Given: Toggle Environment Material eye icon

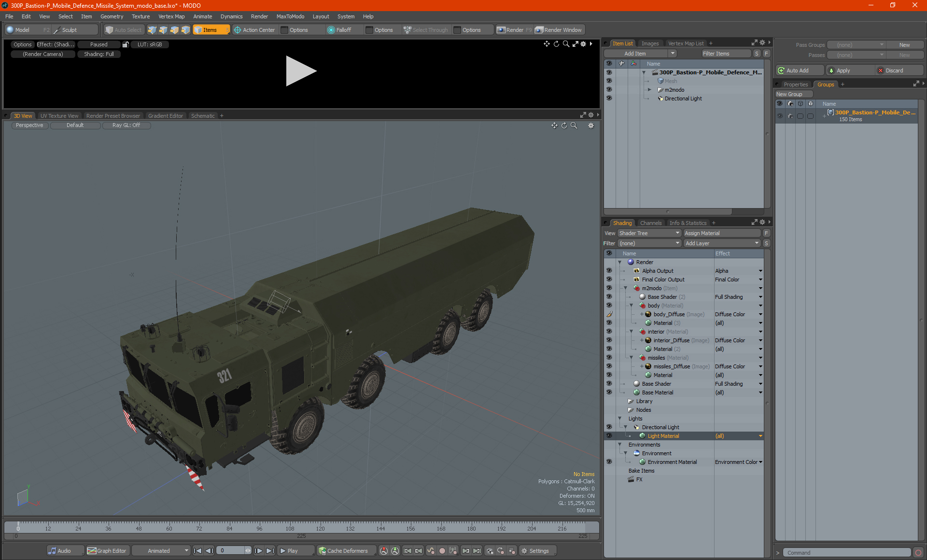Looking at the screenshot, I should pyautogui.click(x=609, y=462).
